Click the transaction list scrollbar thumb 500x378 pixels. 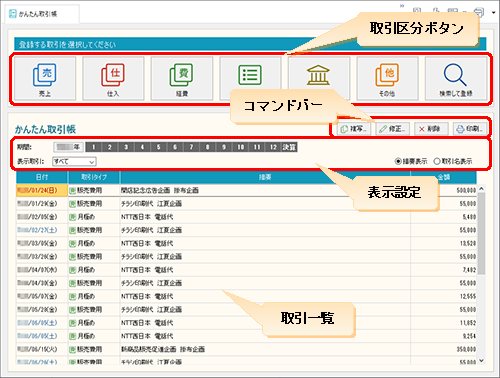(x=481, y=233)
